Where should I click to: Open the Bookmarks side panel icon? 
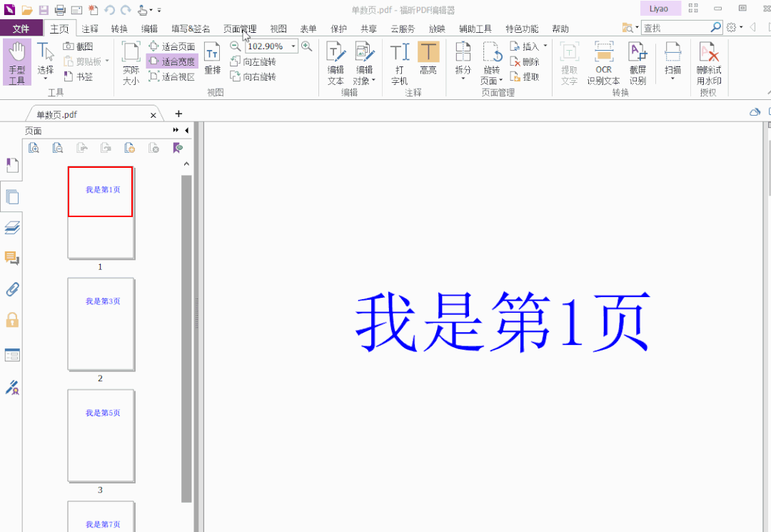12,165
